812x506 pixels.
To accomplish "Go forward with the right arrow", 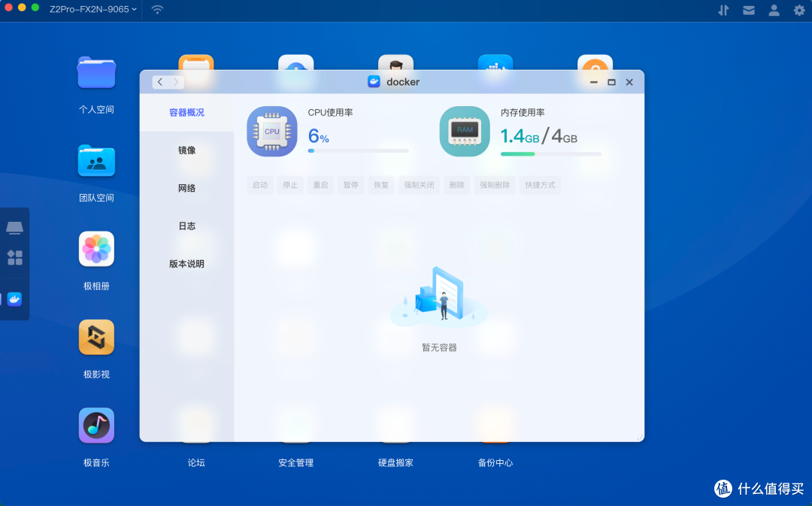I will pos(176,82).
